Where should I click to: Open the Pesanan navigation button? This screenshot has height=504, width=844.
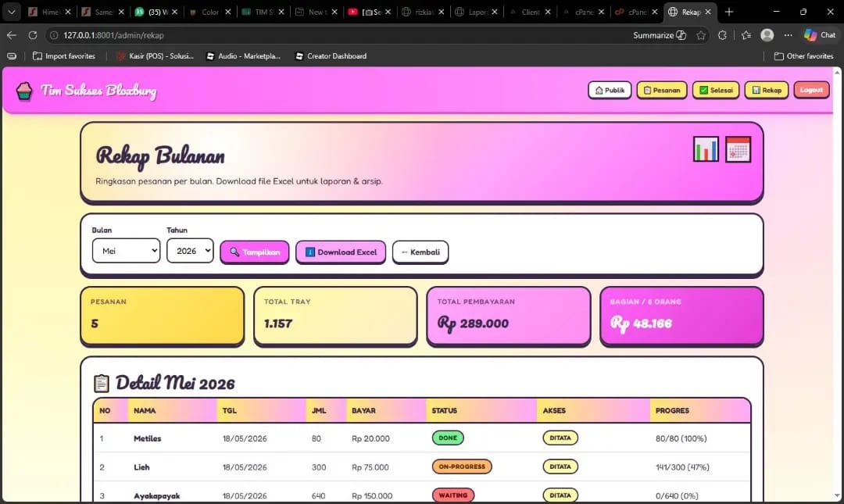pyautogui.click(x=662, y=90)
